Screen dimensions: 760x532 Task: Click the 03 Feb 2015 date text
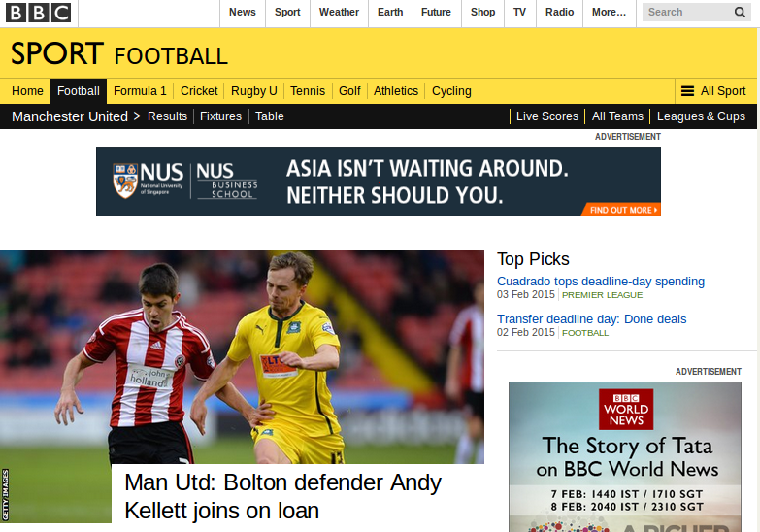click(x=526, y=294)
